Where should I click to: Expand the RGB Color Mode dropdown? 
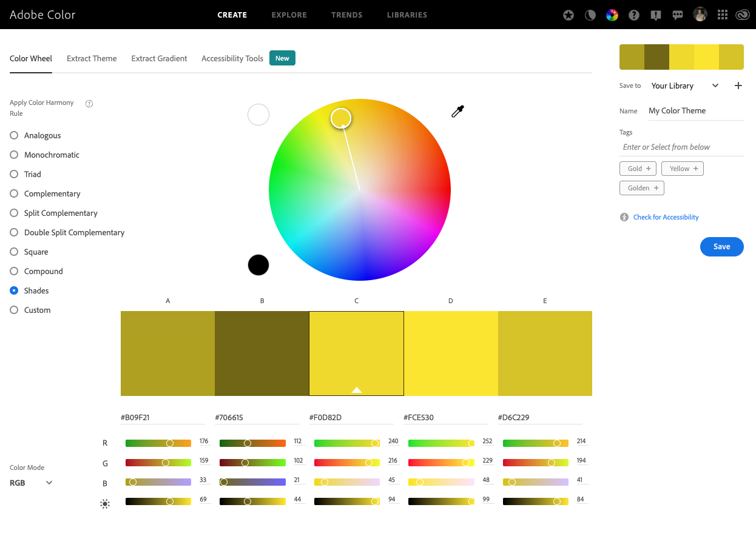[32, 483]
